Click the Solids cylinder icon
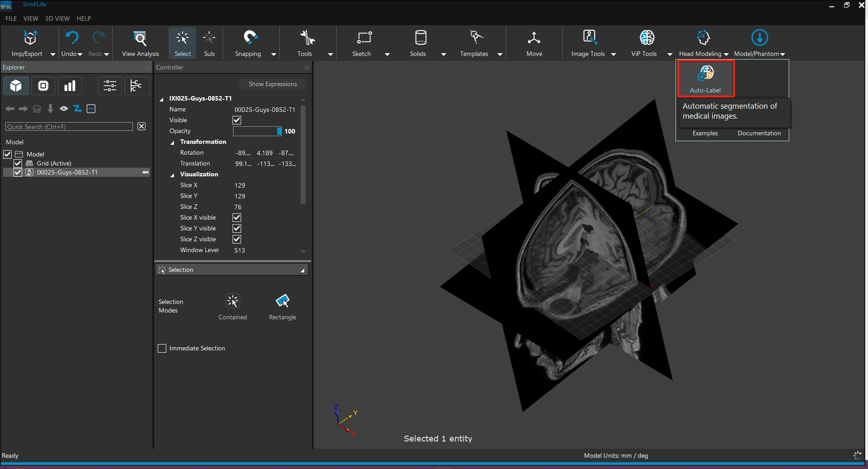 point(420,38)
